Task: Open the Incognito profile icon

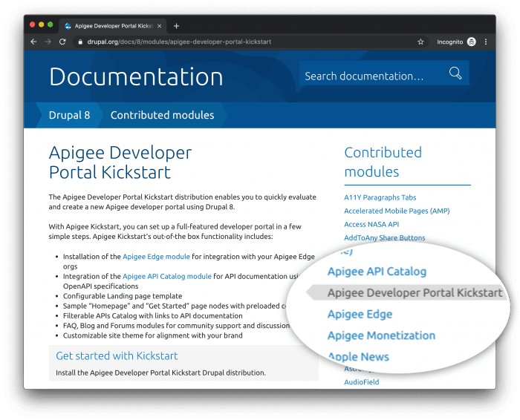Action: point(471,42)
